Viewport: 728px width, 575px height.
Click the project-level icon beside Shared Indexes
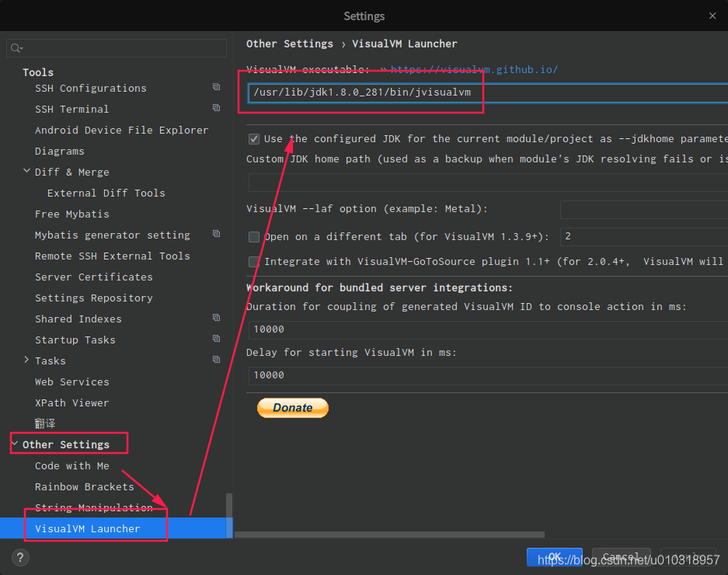click(x=216, y=318)
